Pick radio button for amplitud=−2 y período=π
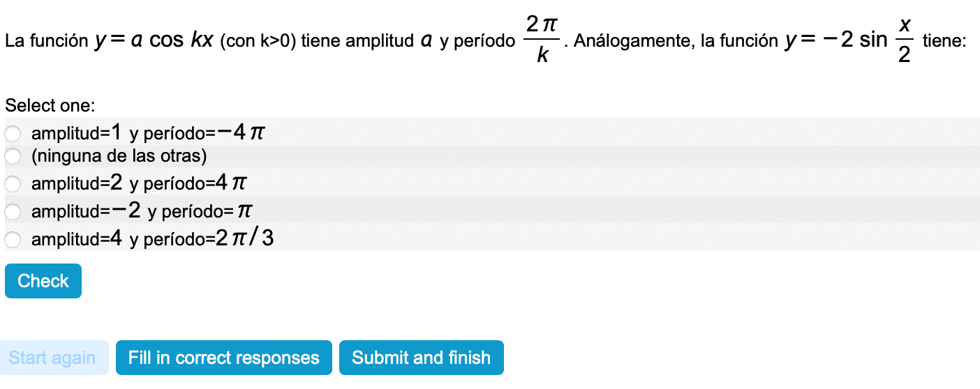Screen dimensions: 980x389 pos(13,211)
